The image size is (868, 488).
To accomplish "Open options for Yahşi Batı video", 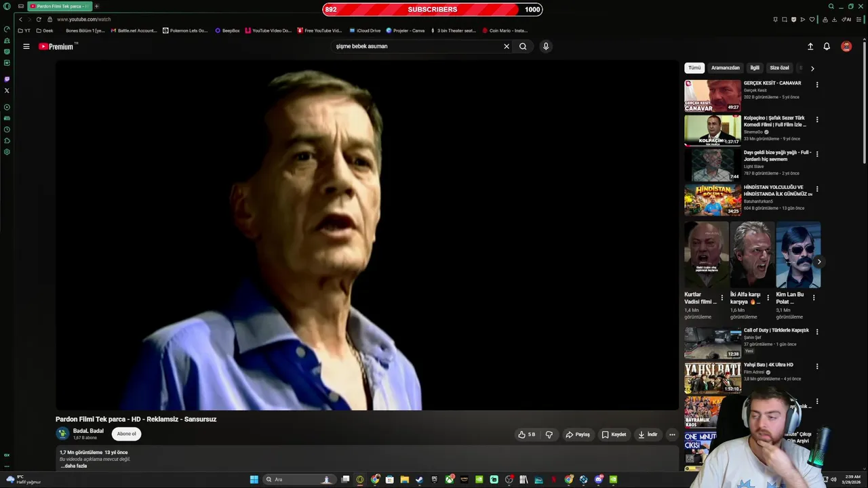I will pyautogui.click(x=817, y=366).
